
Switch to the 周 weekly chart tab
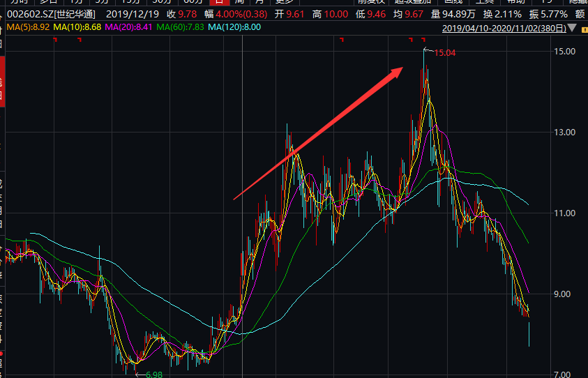coord(239,2)
